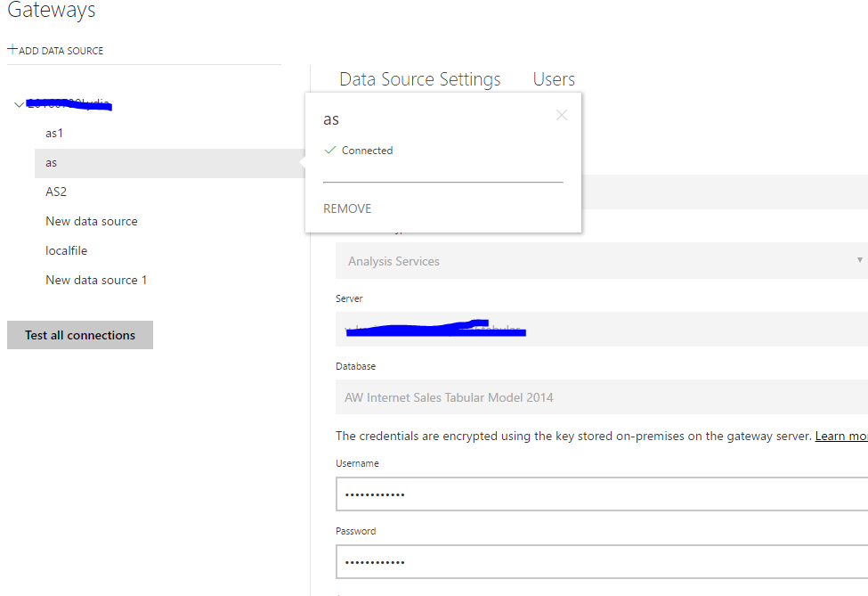Click the green Connected checkmark icon

click(330, 150)
